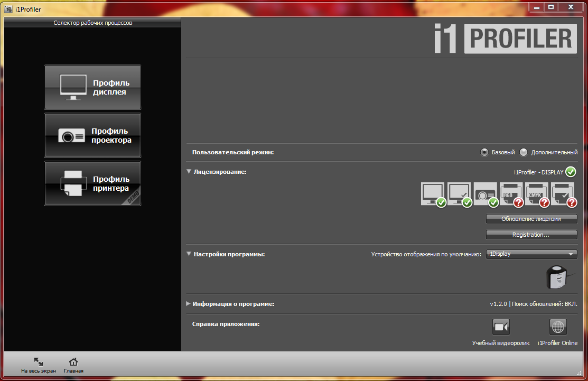Click the Селектор рабочих процессов header
Screen dimensions: 588x381
(x=92, y=23)
